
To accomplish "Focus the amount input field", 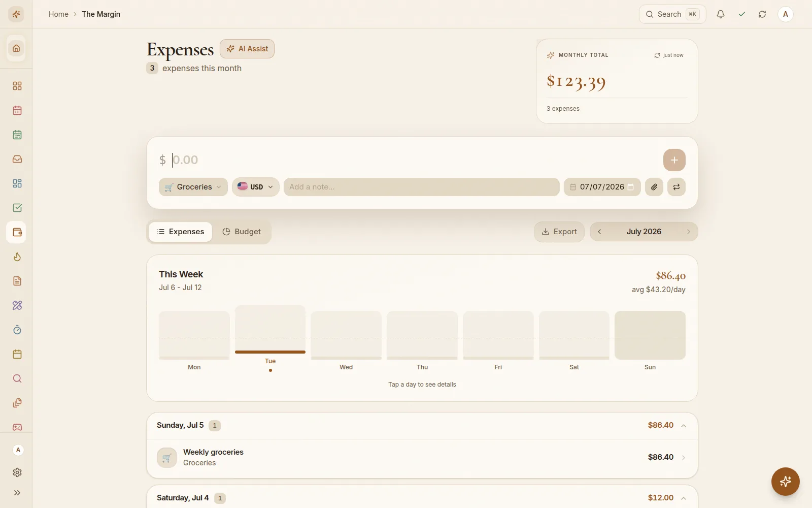I will pyautogui.click(x=414, y=160).
